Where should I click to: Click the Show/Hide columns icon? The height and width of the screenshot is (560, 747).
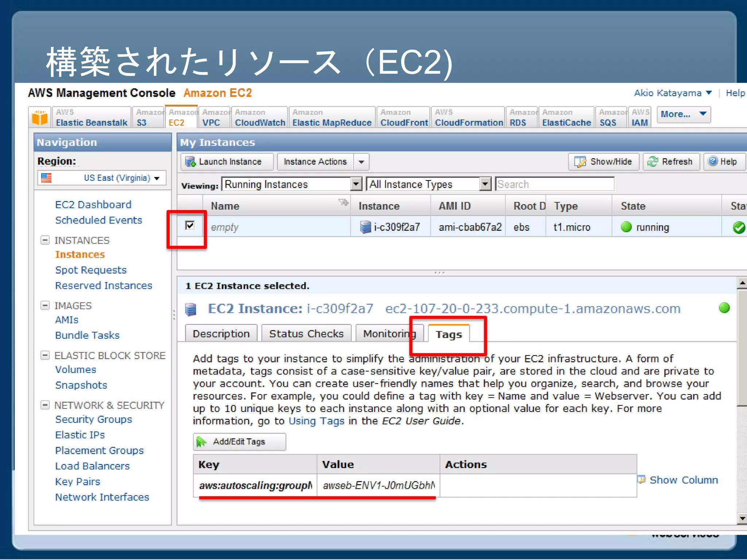click(x=580, y=162)
